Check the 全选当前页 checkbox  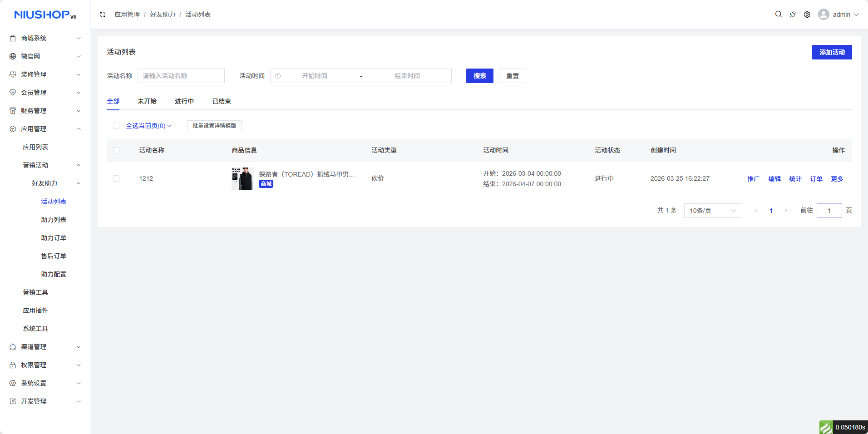pos(116,126)
